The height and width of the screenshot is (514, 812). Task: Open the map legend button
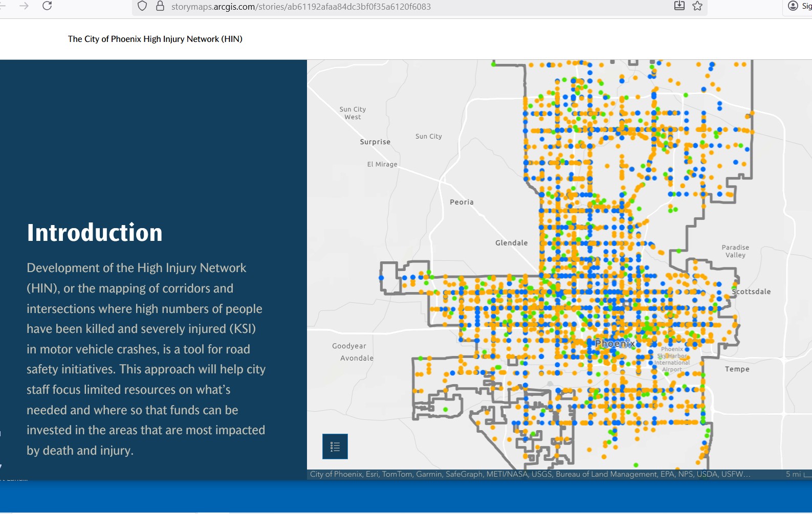(335, 446)
